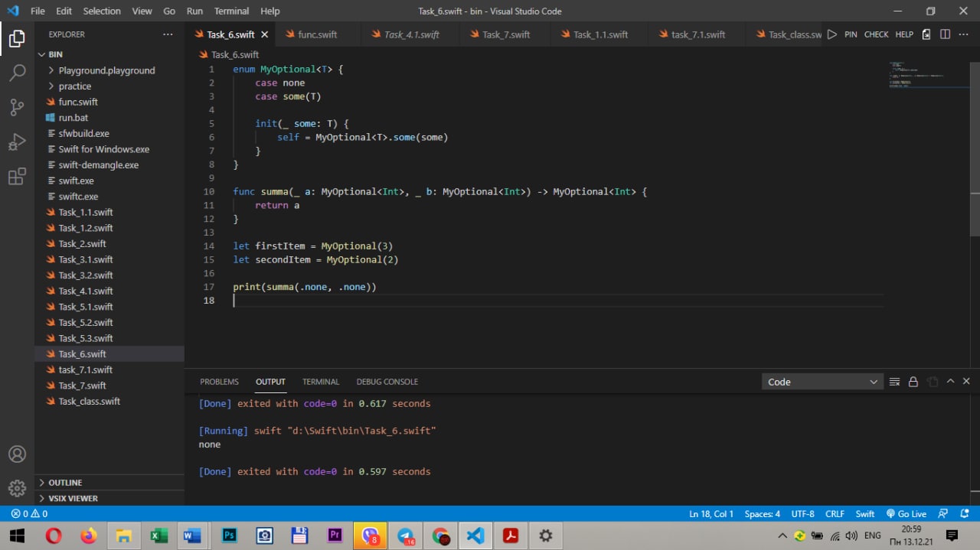Viewport: 980px width, 550px height.
Task: Open Run and Debug view
Action: pyautogui.click(x=17, y=142)
